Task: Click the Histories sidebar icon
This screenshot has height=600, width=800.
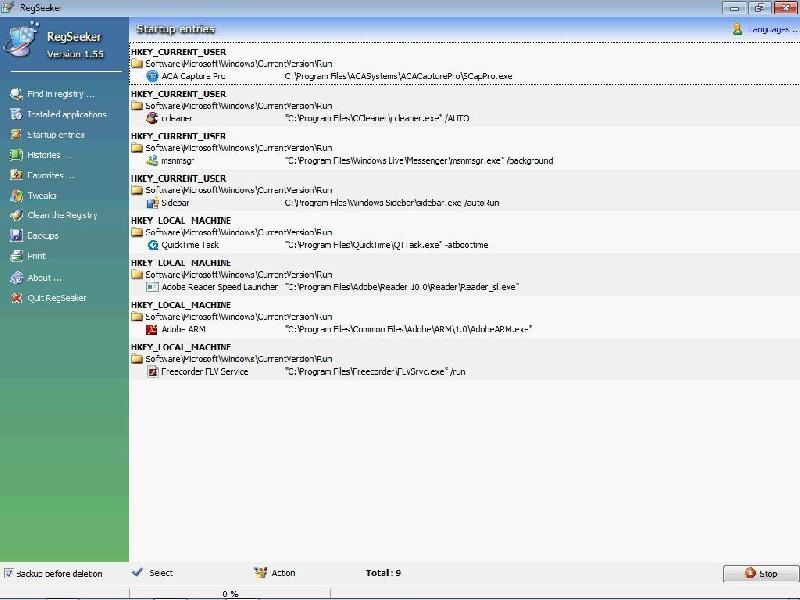Action: 16,155
